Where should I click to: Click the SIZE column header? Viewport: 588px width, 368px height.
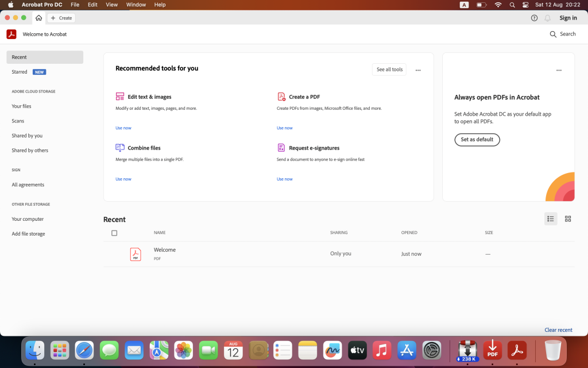click(489, 233)
